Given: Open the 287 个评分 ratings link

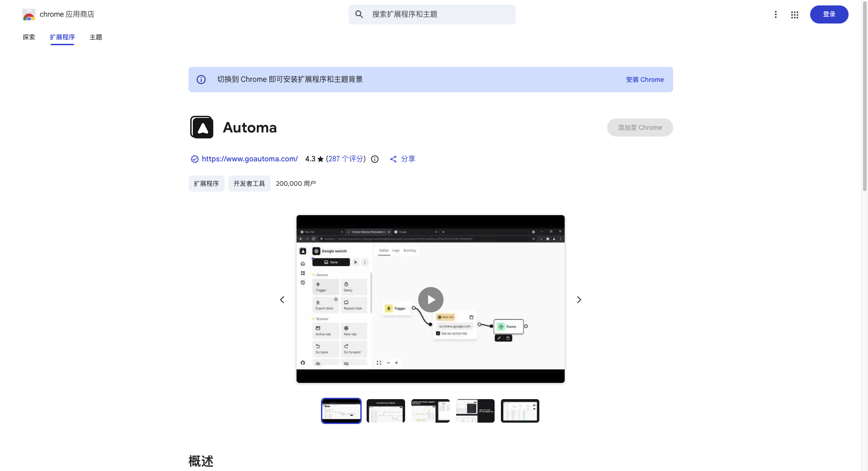Looking at the screenshot, I should point(346,159).
